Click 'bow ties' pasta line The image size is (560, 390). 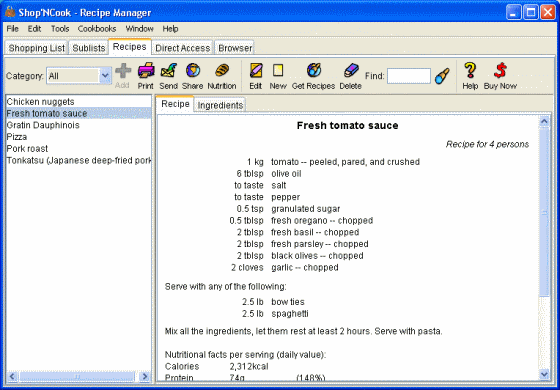(288, 302)
